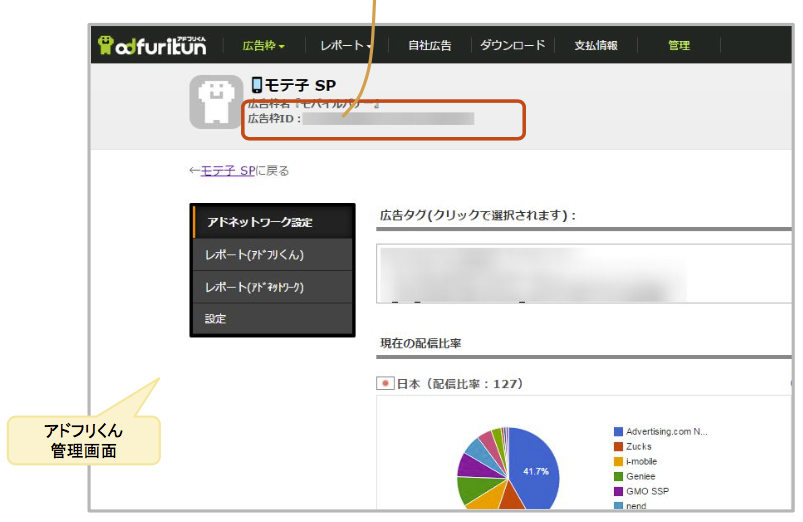Image resolution: width=803 pixels, height=522 pixels.
Task: Click the Geniee legend green swatch
Action: point(618,476)
